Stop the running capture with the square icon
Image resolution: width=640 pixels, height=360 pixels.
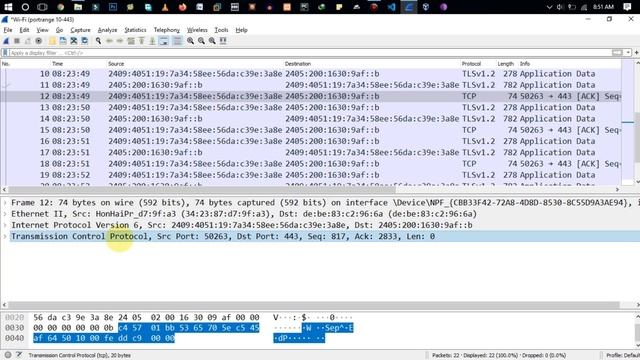pyautogui.click(x=17, y=41)
